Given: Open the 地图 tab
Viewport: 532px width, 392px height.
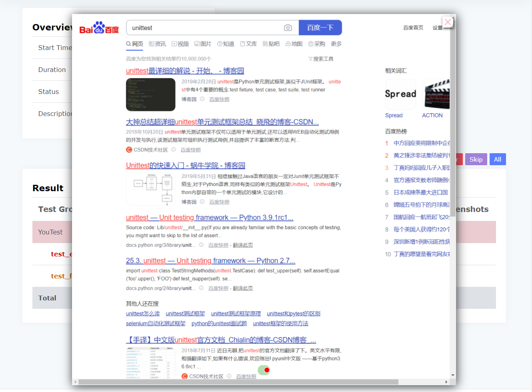Looking at the screenshot, I should point(294,44).
